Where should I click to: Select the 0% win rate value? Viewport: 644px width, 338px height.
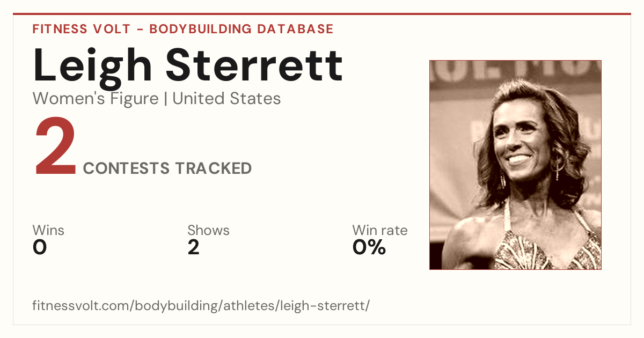(x=369, y=247)
